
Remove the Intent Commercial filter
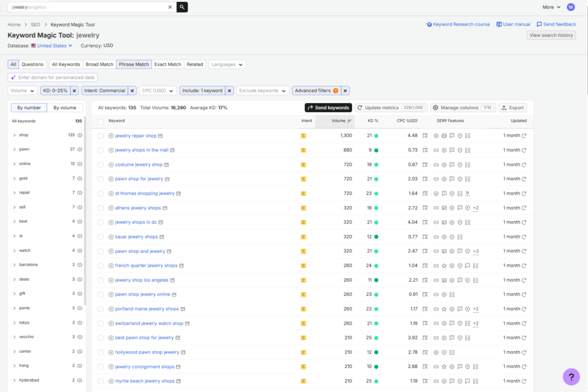tap(132, 90)
